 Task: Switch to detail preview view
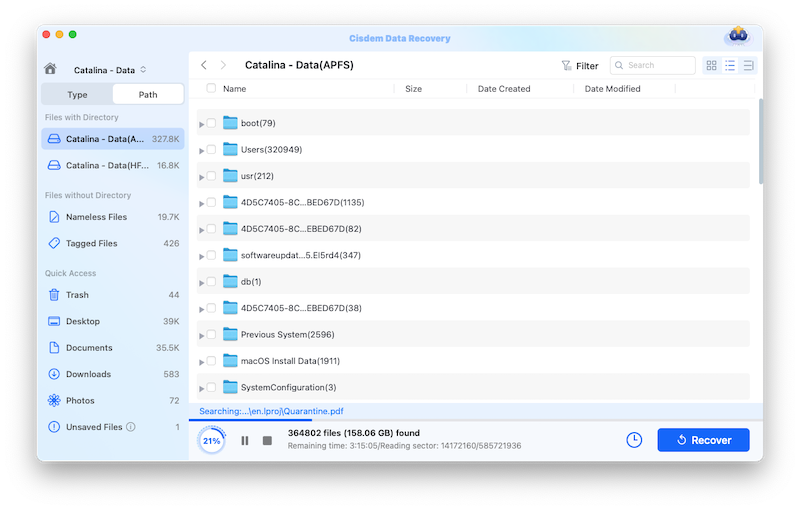click(x=748, y=65)
